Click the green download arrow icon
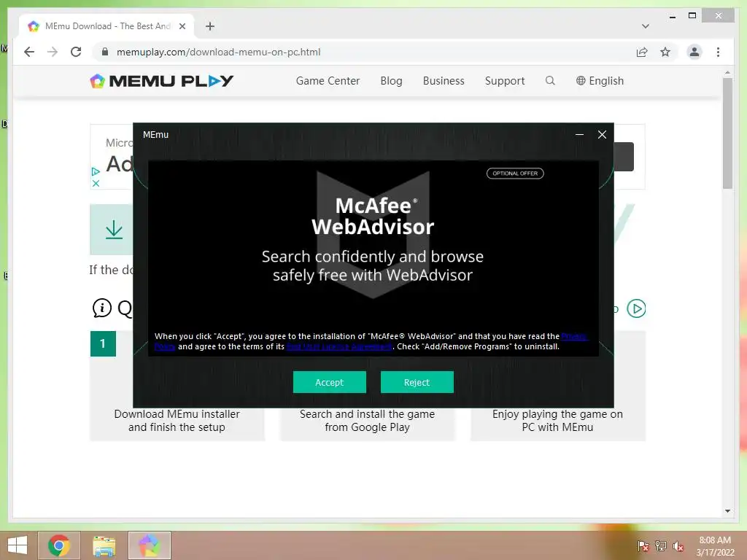 click(114, 230)
